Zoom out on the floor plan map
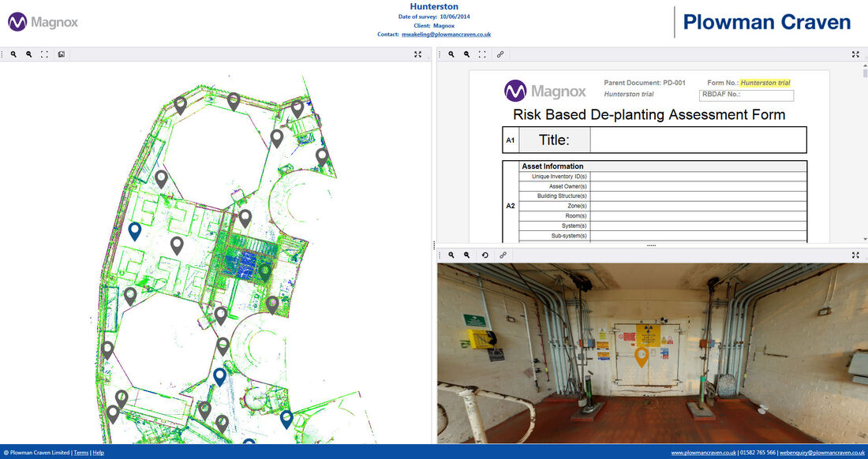Screen dimensions: 868x459 28,54
